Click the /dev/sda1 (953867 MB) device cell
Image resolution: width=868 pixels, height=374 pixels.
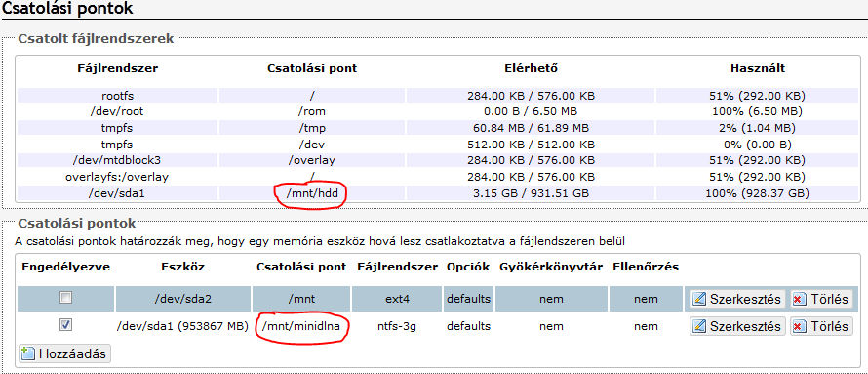[183, 326]
